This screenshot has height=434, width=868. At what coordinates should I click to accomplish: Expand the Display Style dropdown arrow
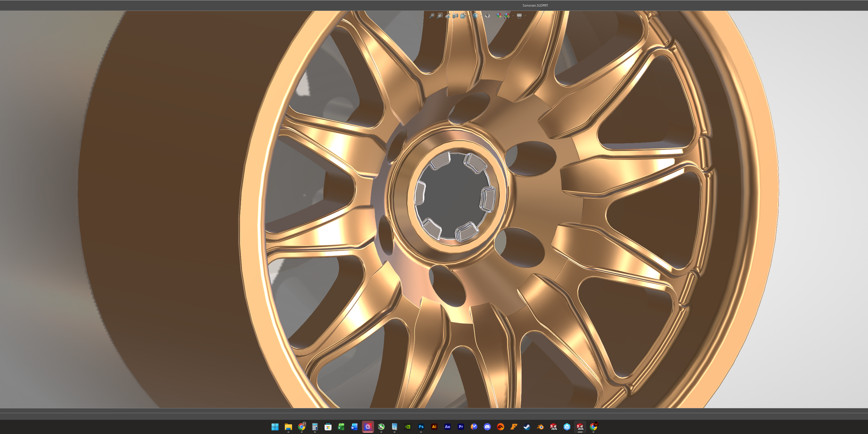(481, 16)
